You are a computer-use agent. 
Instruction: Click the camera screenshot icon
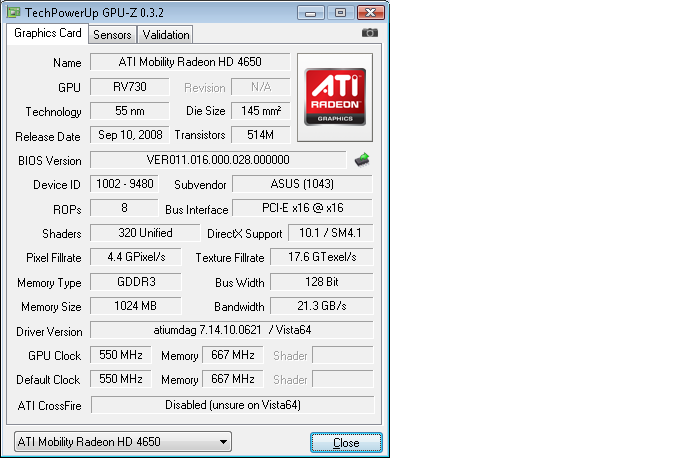370,33
